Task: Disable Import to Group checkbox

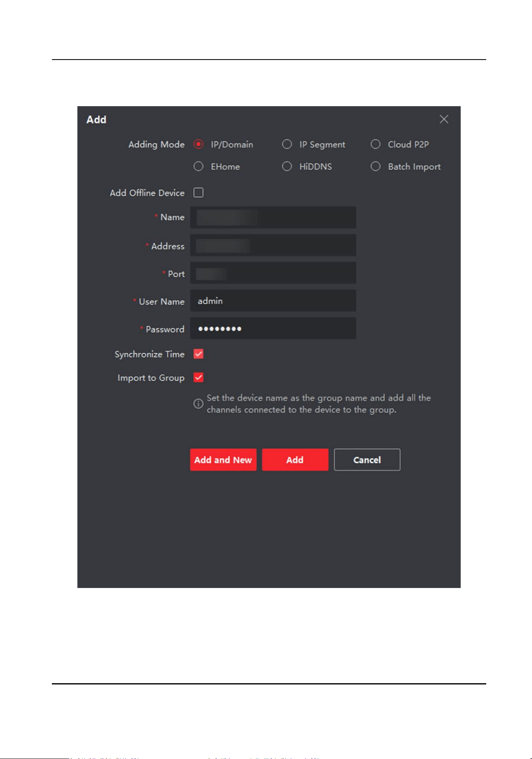Action: pyautogui.click(x=199, y=377)
